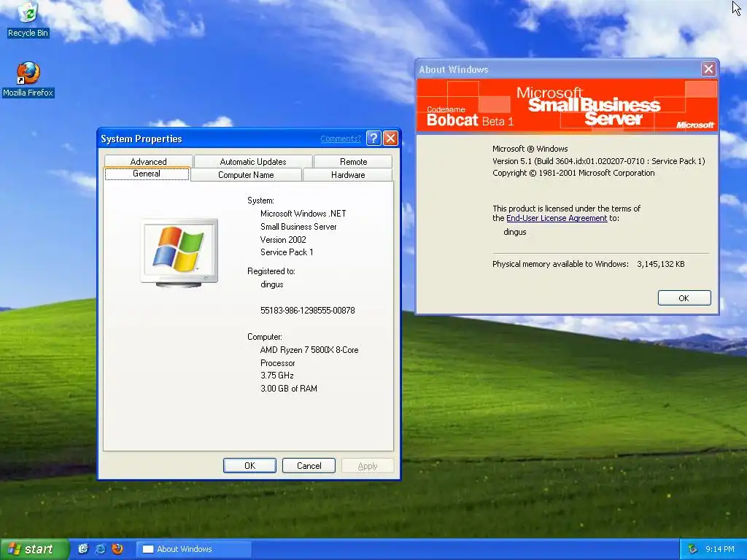Open the Computer Name tab
The height and width of the screenshot is (560, 747).
246,175
